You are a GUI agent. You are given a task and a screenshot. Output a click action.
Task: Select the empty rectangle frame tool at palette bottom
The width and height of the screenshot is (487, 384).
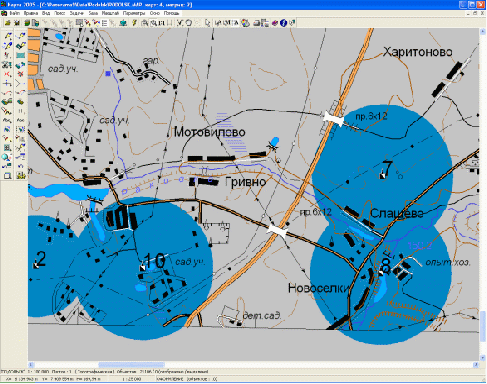[x=7, y=175]
